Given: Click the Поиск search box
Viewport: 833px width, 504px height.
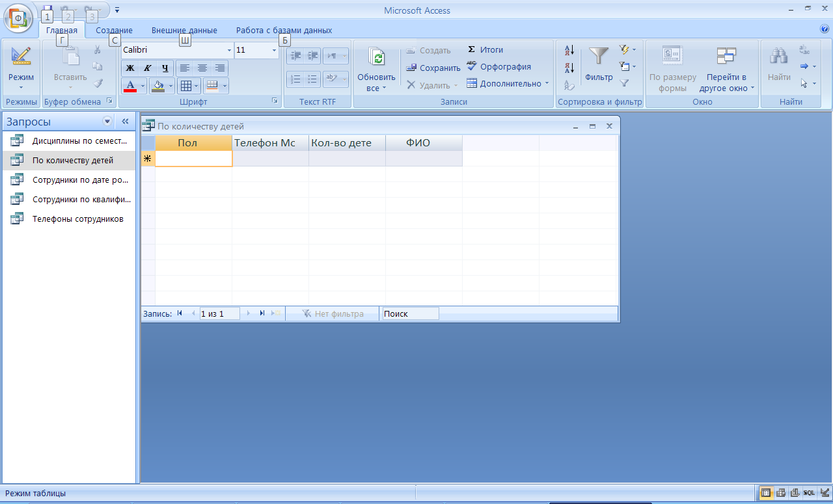Looking at the screenshot, I should tap(411, 313).
